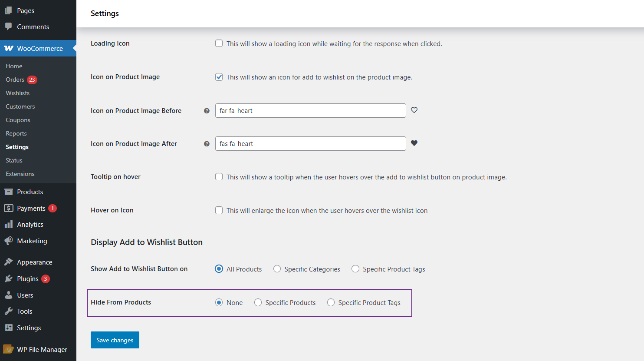Uncheck the Icon on Product Image checkbox
The image size is (644, 361).
click(219, 77)
